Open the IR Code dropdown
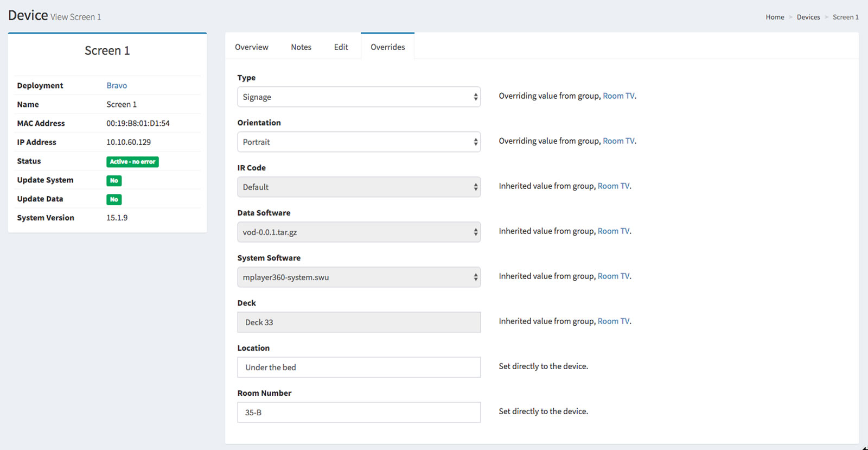The height and width of the screenshot is (450, 868). (359, 187)
